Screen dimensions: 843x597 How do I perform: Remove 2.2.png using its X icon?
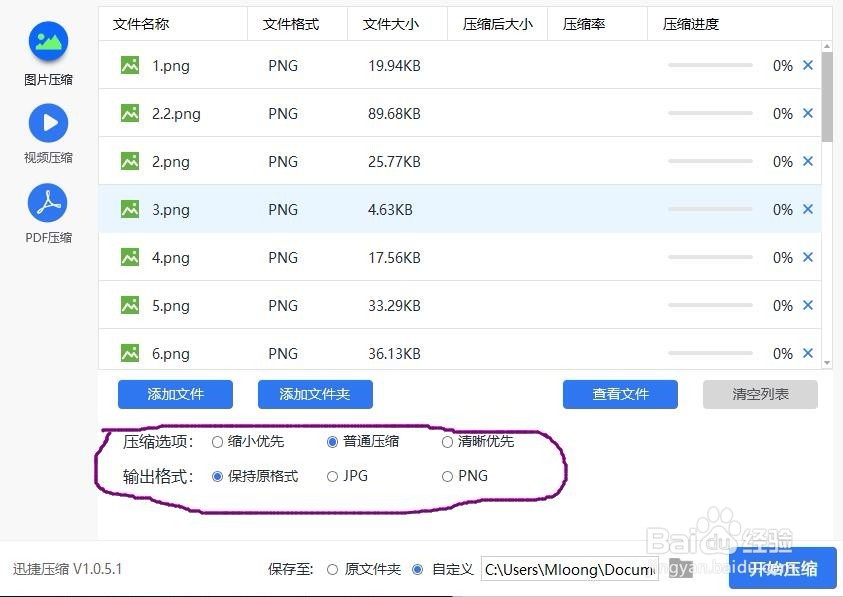coord(808,113)
